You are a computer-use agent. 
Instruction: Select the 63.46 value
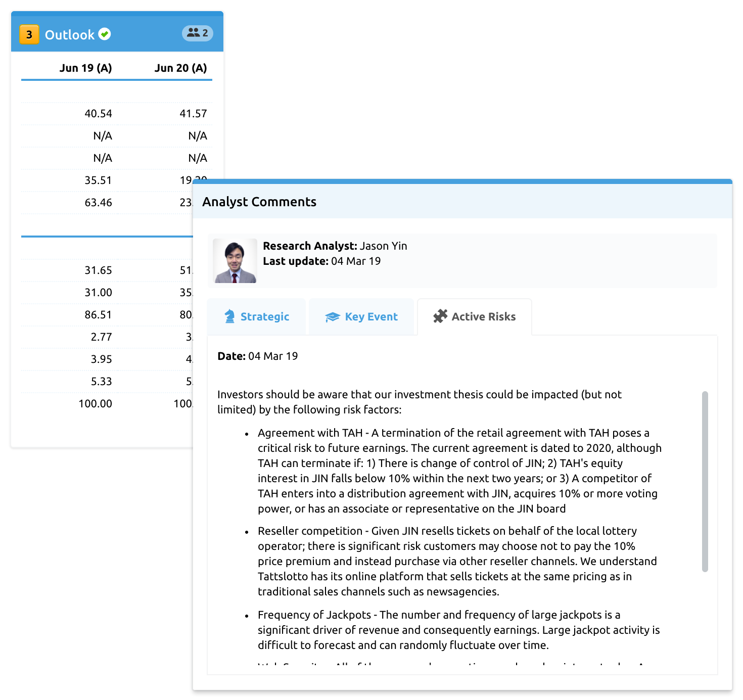tap(98, 202)
